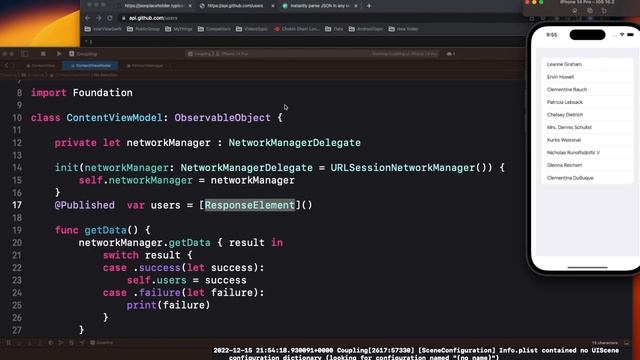Click 'Leanne Graham' in the simulator list
The width and height of the screenshot is (640, 360).
(x=587, y=64)
